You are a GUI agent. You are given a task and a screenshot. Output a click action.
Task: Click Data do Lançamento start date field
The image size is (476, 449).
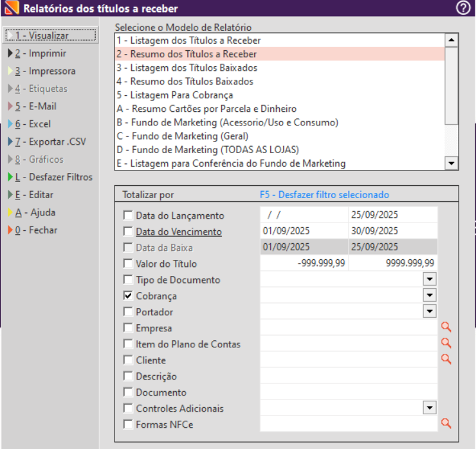tap(304, 215)
